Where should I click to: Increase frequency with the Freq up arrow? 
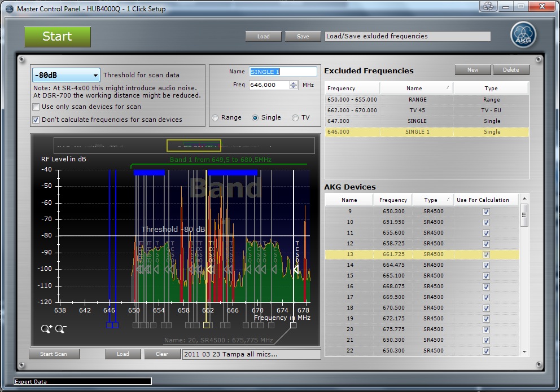click(x=293, y=83)
